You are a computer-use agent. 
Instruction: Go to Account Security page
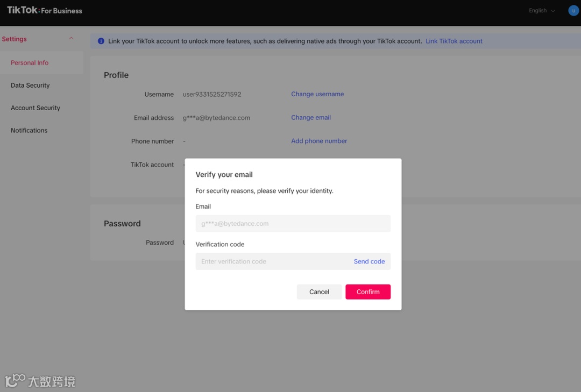point(35,108)
